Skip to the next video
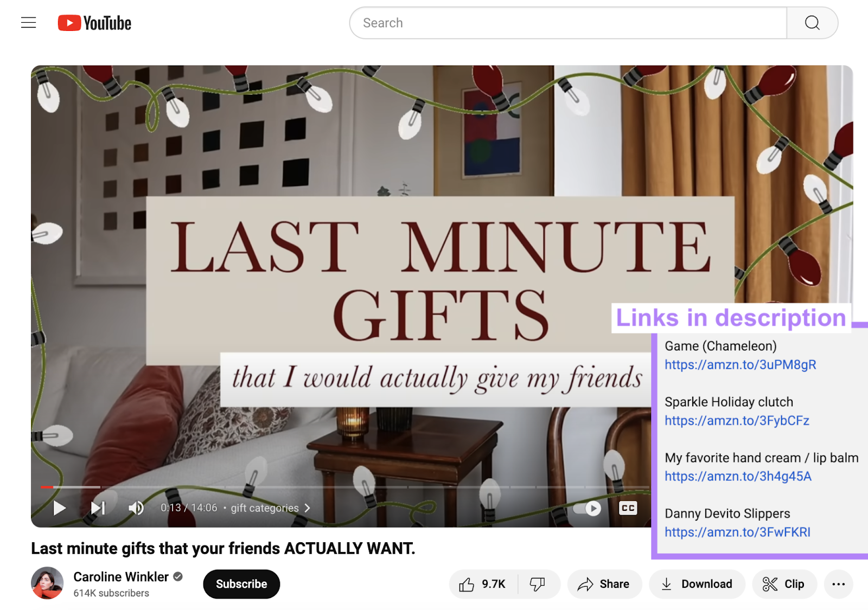Screen dimensions: 868x610 pos(98,508)
